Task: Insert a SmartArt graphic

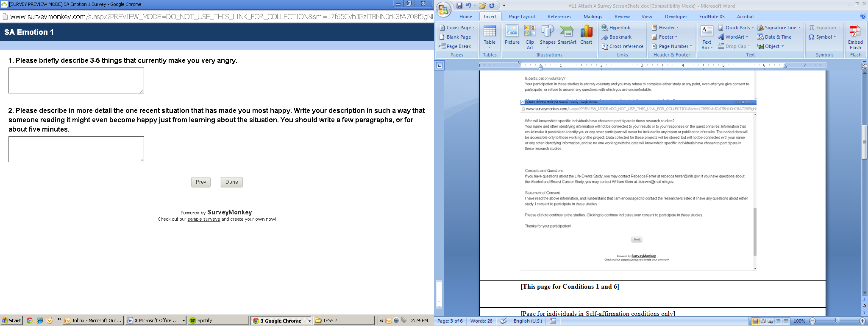Action: click(567, 35)
